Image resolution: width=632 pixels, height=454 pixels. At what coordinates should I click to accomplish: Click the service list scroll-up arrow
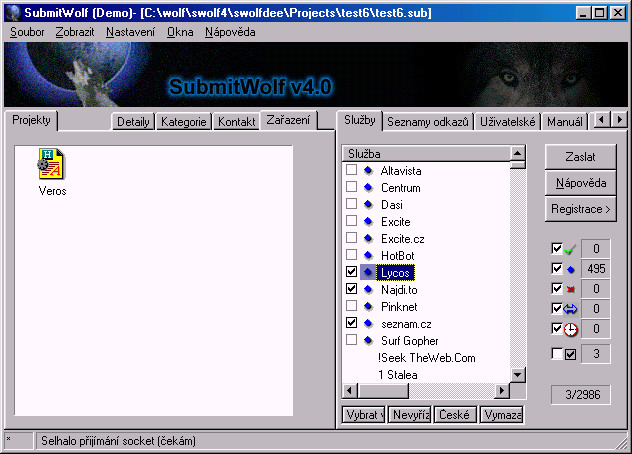[518, 153]
